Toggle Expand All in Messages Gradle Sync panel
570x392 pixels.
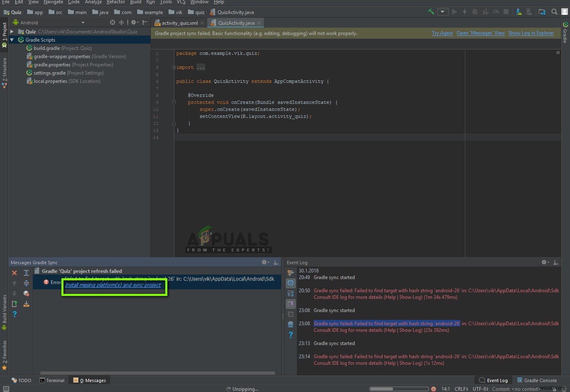point(26,272)
